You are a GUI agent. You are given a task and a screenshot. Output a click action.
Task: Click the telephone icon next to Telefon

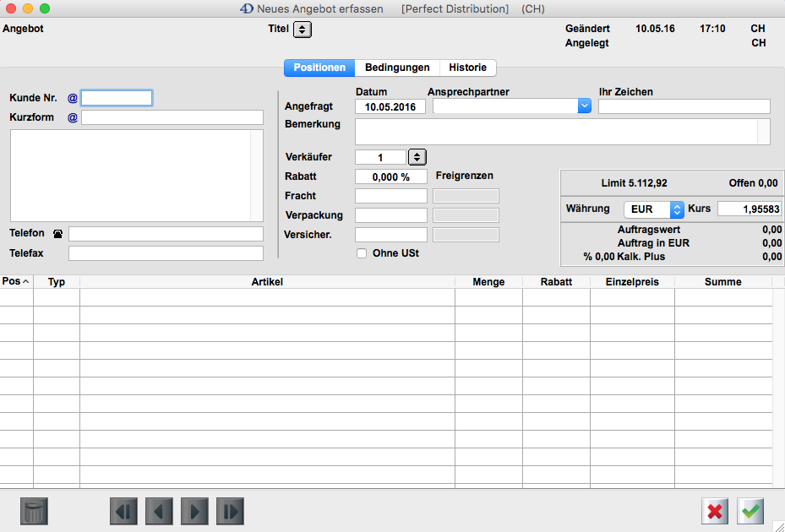coord(58,234)
